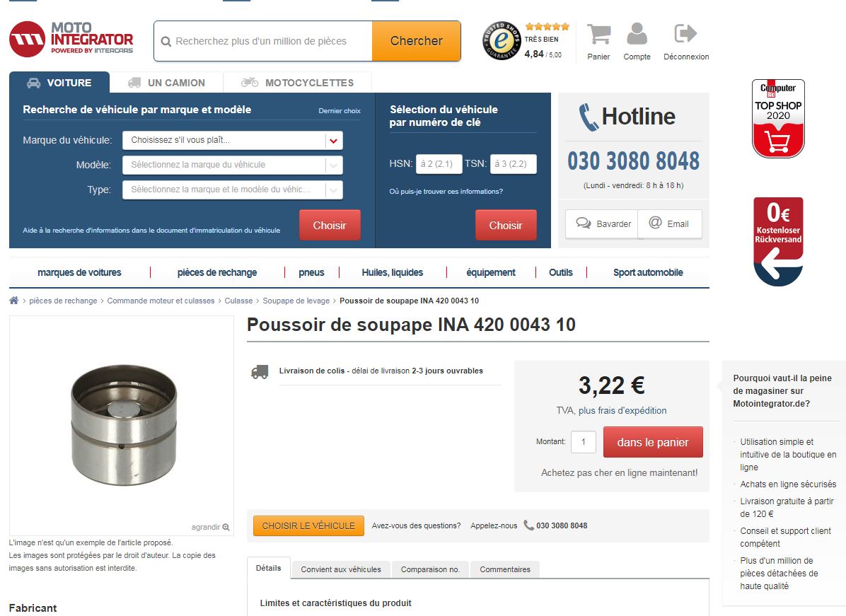Enlarge the product image via agrandir
Viewport: 846px width, 616px height.
pyautogui.click(x=210, y=527)
